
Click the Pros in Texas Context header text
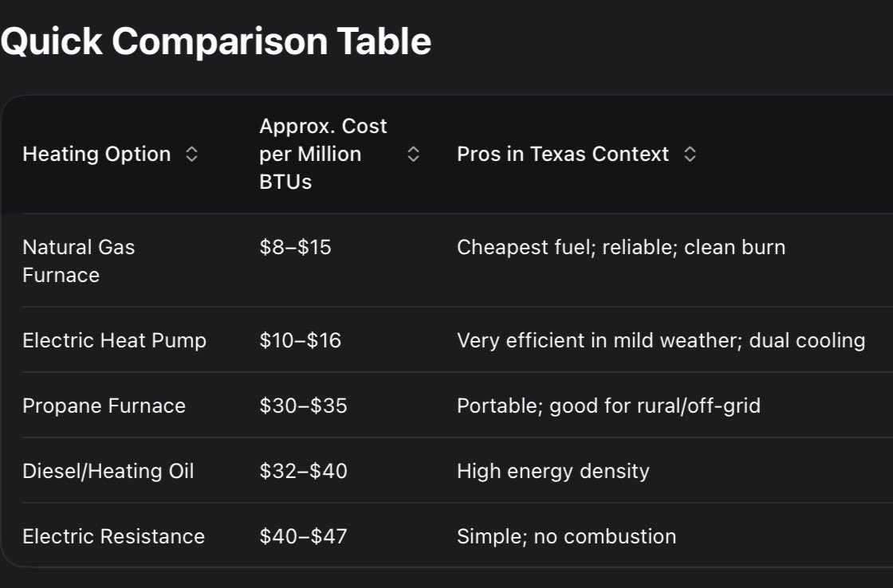tap(562, 155)
